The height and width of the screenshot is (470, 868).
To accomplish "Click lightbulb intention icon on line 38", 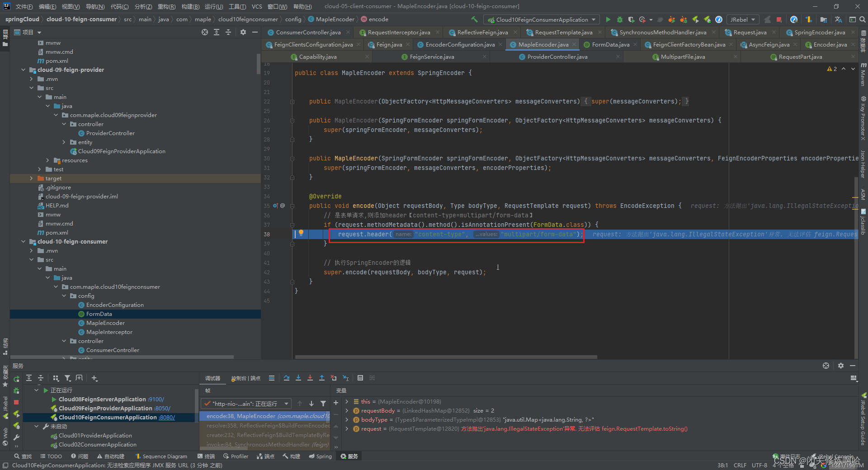I will coord(301,233).
